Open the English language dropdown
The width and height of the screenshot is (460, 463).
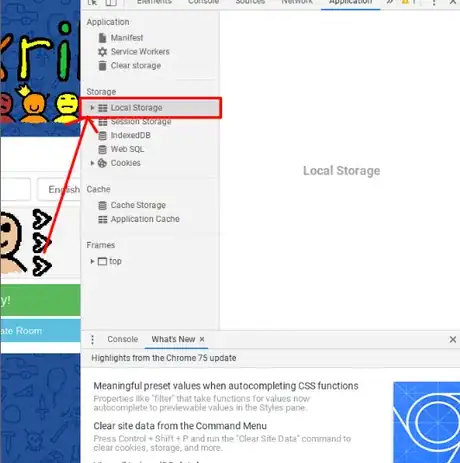(59, 189)
